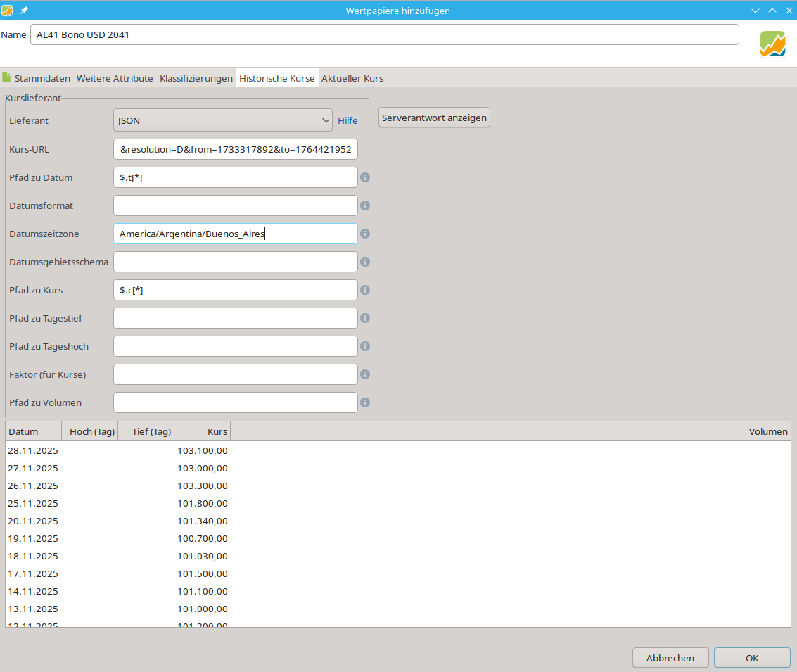
Task: Open the Lieferant JSON dropdown
Action: (222, 120)
